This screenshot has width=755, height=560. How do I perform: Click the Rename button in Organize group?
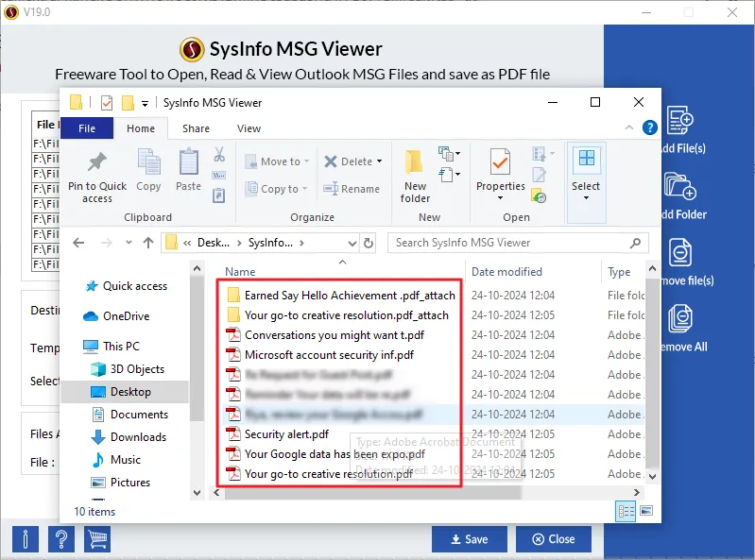click(x=352, y=189)
